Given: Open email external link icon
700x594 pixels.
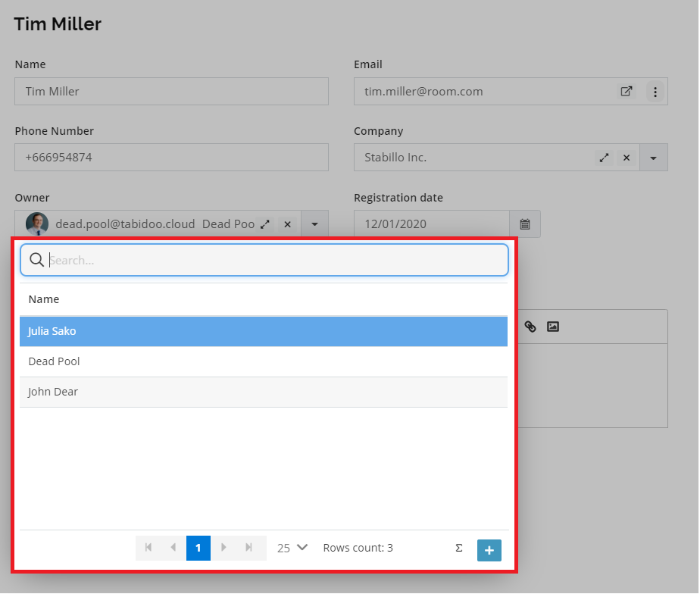Looking at the screenshot, I should pos(627,92).
